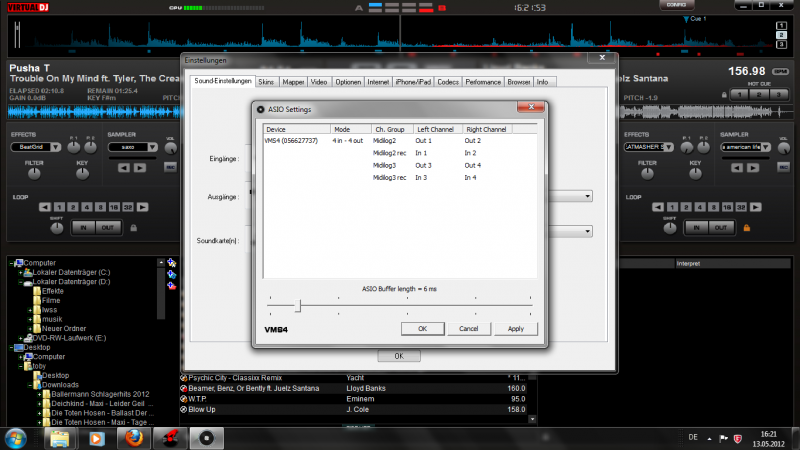Click the Windows Start button

16,438
